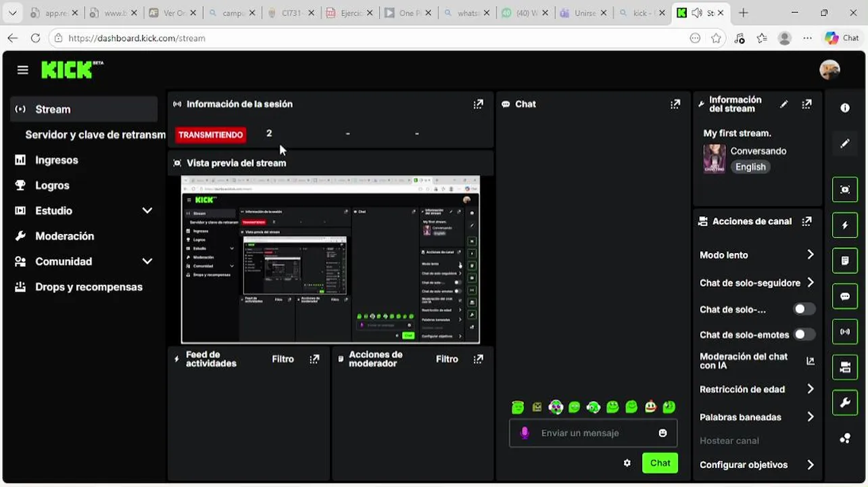Image resolution: width=868 pixels, height=487 pixels.
Task: Click the browser address bar URL
Action: coord(137,39)
